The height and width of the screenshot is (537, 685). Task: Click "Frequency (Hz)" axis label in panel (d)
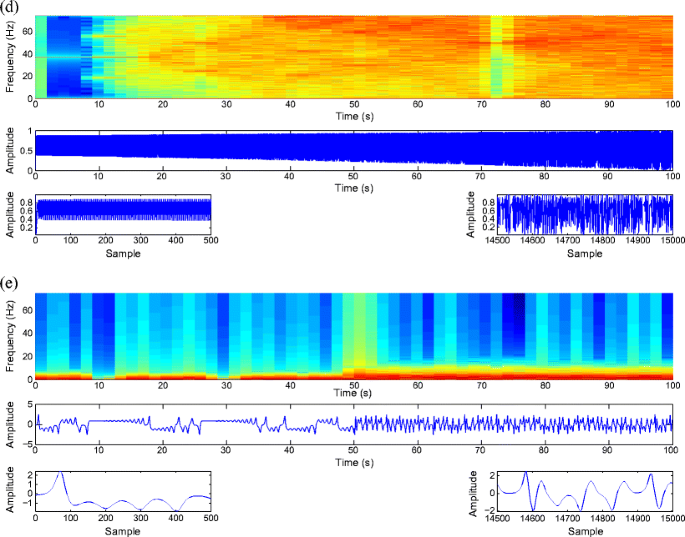[x=10, y=57]
